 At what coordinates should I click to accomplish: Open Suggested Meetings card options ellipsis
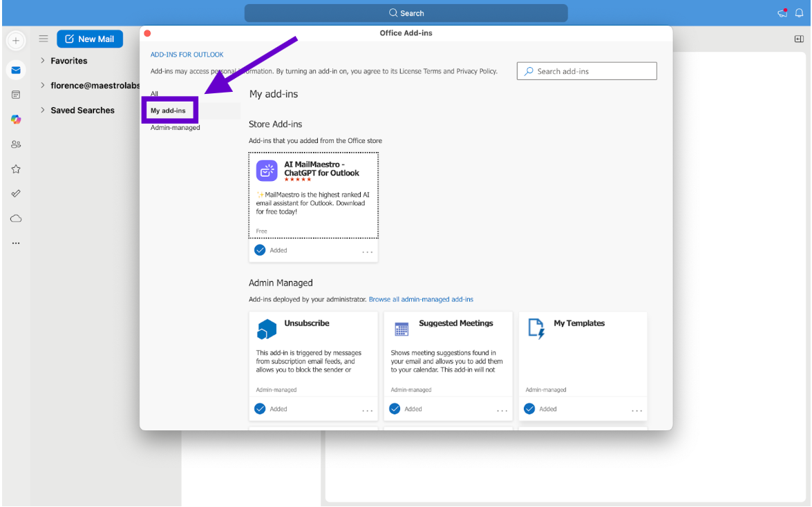tap(502, 410)
